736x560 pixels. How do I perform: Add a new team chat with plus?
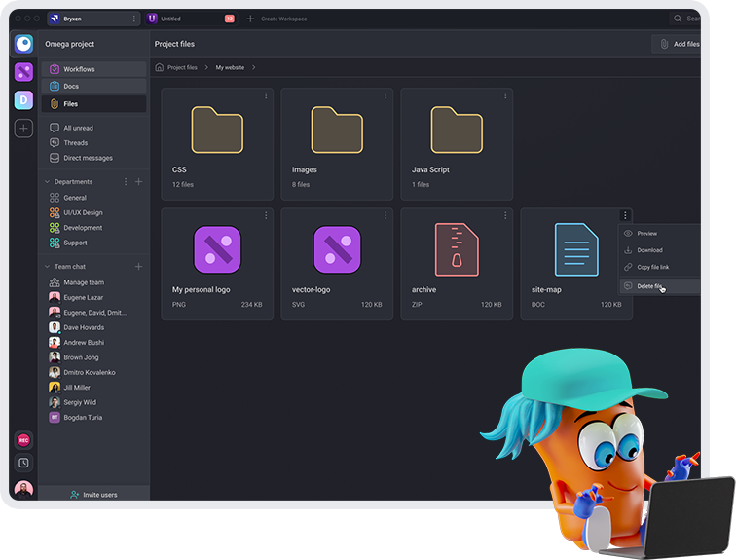point(138,267)
